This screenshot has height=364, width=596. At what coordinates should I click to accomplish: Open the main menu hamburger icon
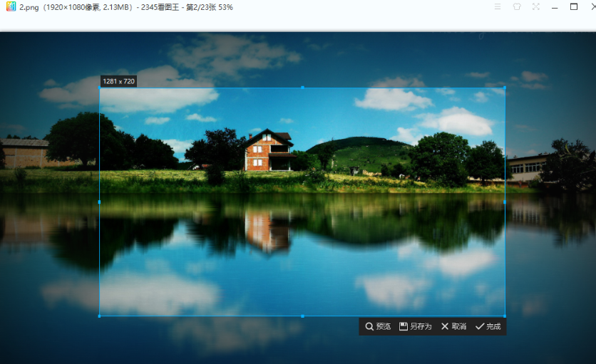pyautogui.click(x=498, y=7)
